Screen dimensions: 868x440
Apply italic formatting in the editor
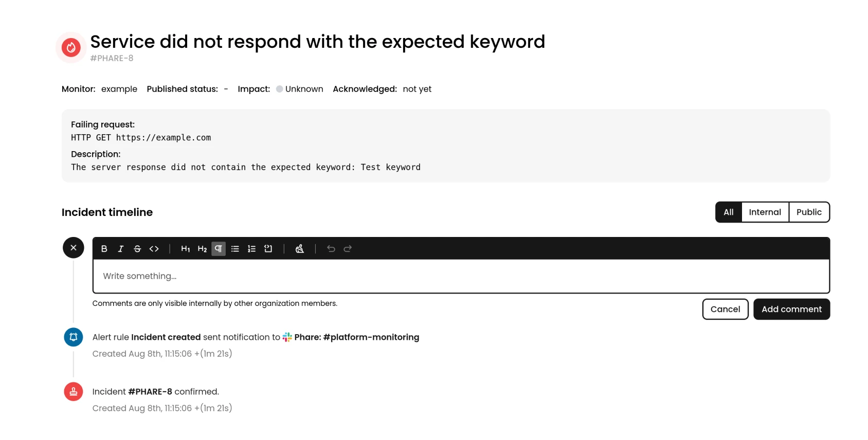coord(121,249)
